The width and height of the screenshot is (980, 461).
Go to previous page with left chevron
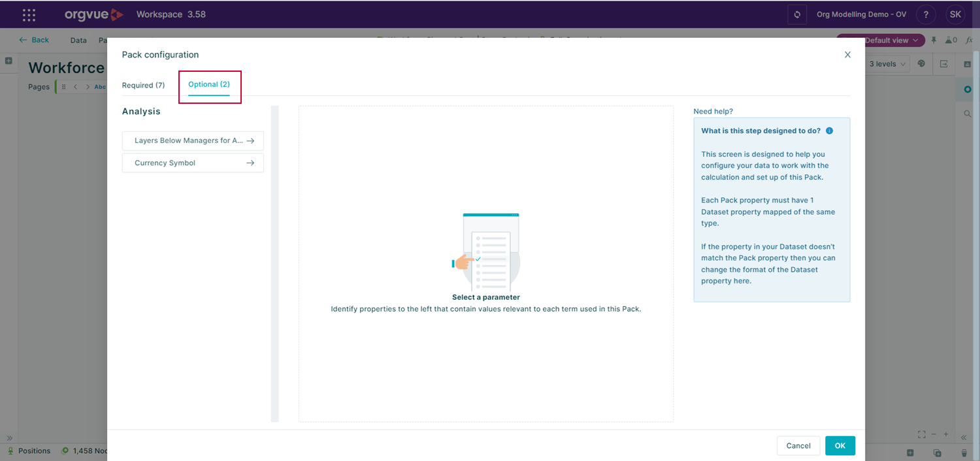[x=75, y=87]
